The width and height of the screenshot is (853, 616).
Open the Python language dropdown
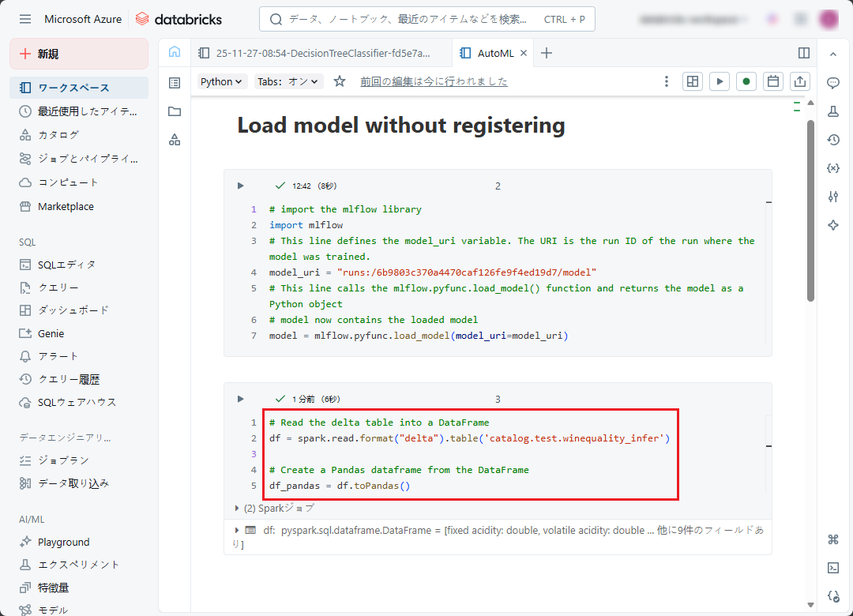[223, 81]
